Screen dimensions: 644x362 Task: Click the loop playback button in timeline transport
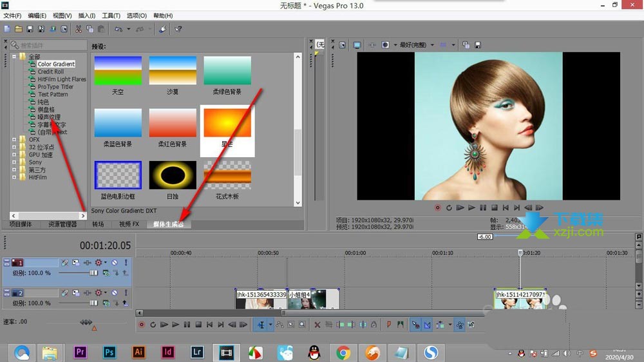pos(153,325)
